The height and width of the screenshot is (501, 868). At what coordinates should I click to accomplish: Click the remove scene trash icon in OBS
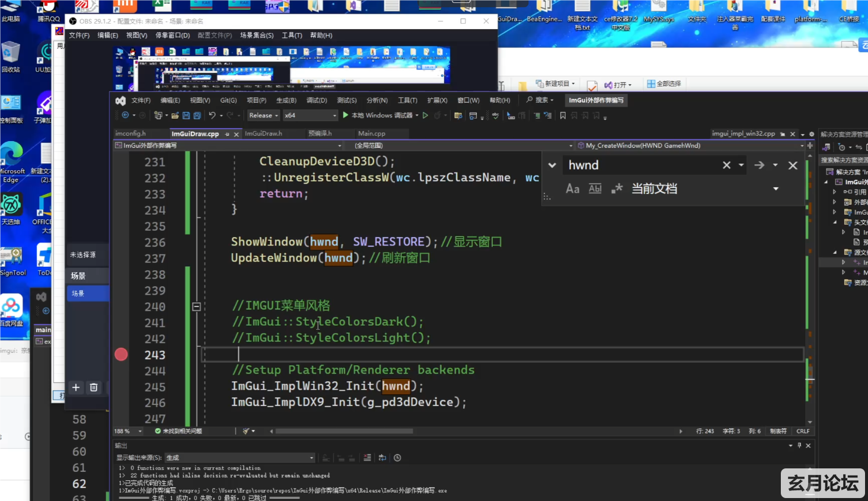click(x=94, y=387)
